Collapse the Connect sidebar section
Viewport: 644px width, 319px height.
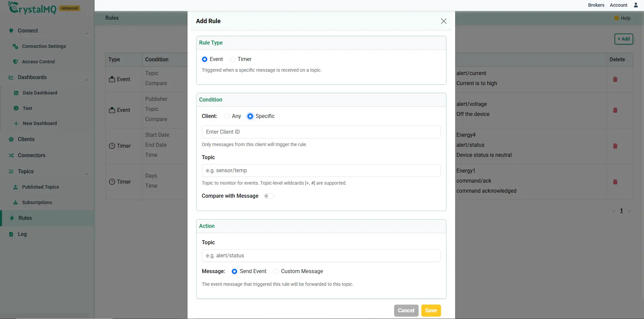pyautogui.click(x=87, y=33)
